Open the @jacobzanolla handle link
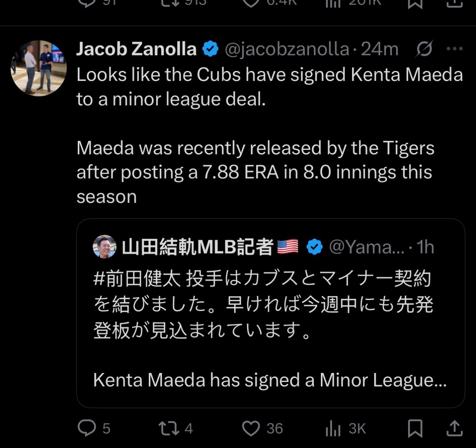 tap(287, 49)
